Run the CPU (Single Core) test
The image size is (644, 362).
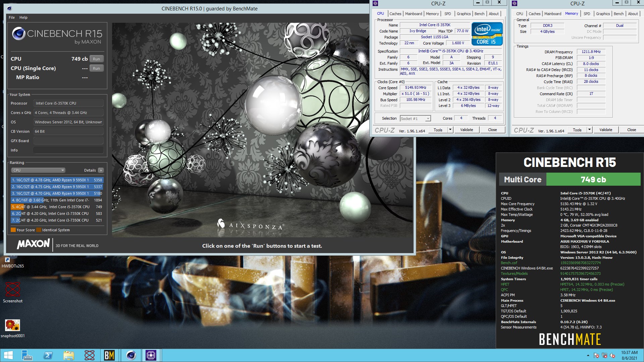point(96,68)
